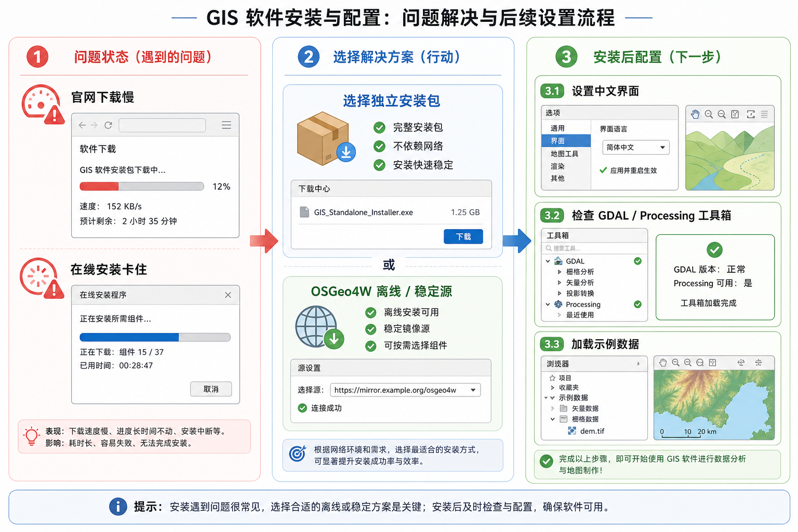
Task: Expand the 投影转换 node
Action: click(x=560, y=294)
